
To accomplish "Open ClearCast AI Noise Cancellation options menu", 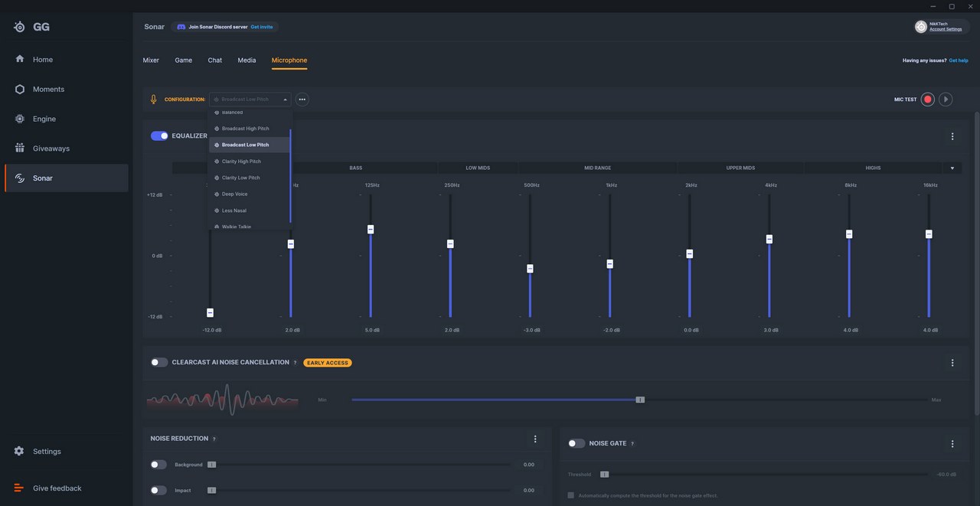I will (952, 363).
